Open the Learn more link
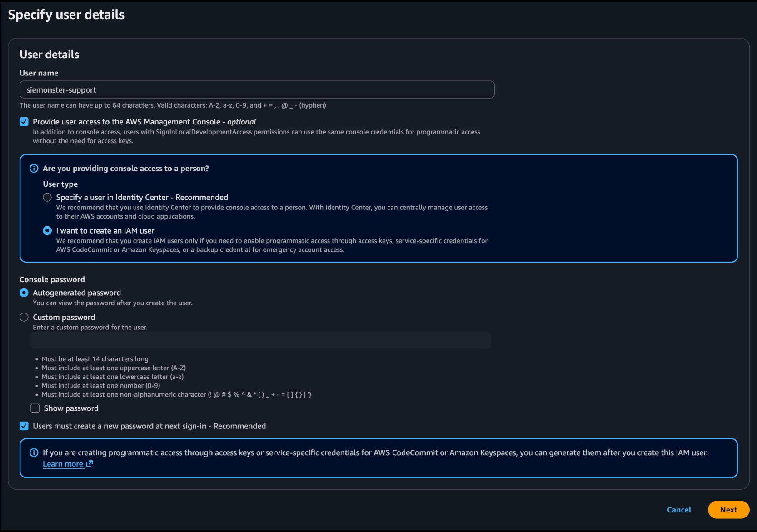 (x=63, y=464)
